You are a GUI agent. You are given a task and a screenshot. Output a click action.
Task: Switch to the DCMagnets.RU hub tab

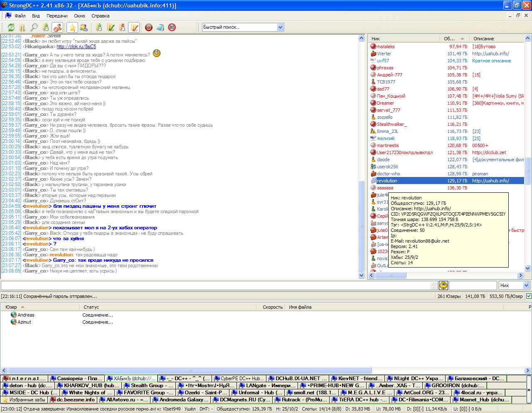242,400
